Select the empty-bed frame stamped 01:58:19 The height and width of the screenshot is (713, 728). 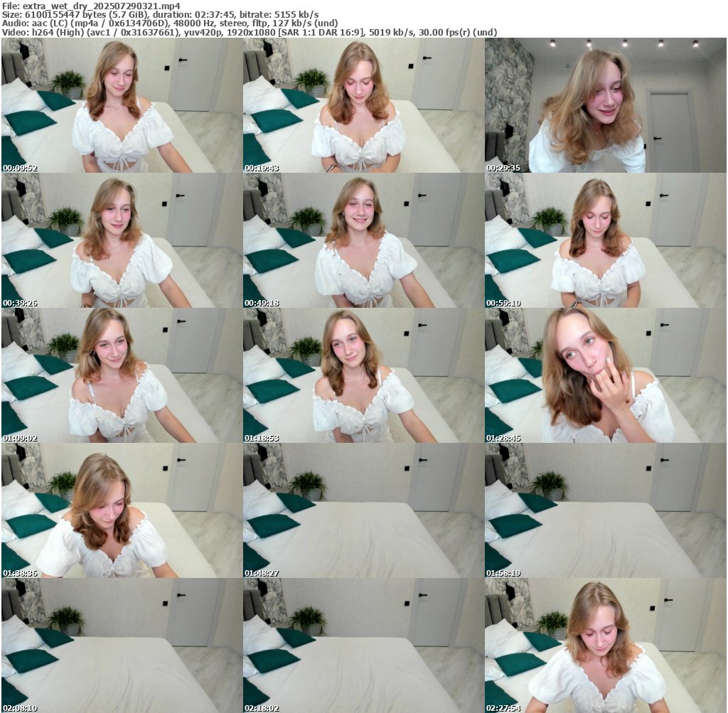(x=606, y=510)
